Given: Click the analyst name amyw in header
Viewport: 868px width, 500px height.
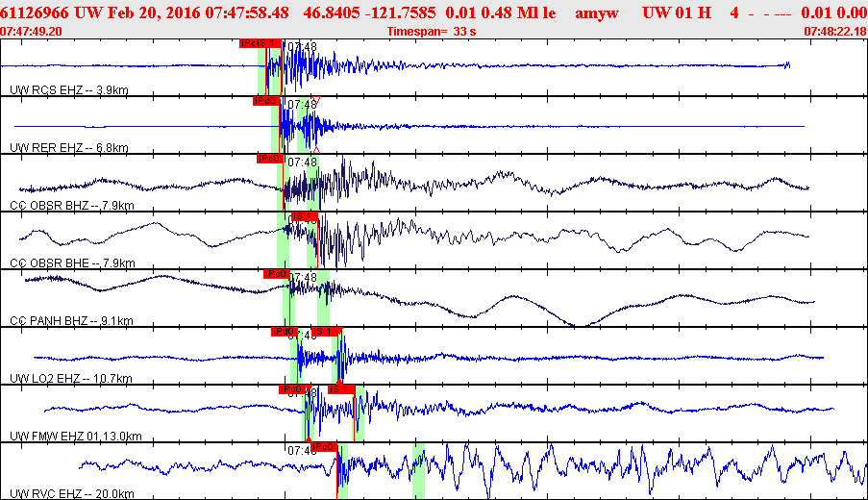Looking at the screenshot, I should click(597, 13).
